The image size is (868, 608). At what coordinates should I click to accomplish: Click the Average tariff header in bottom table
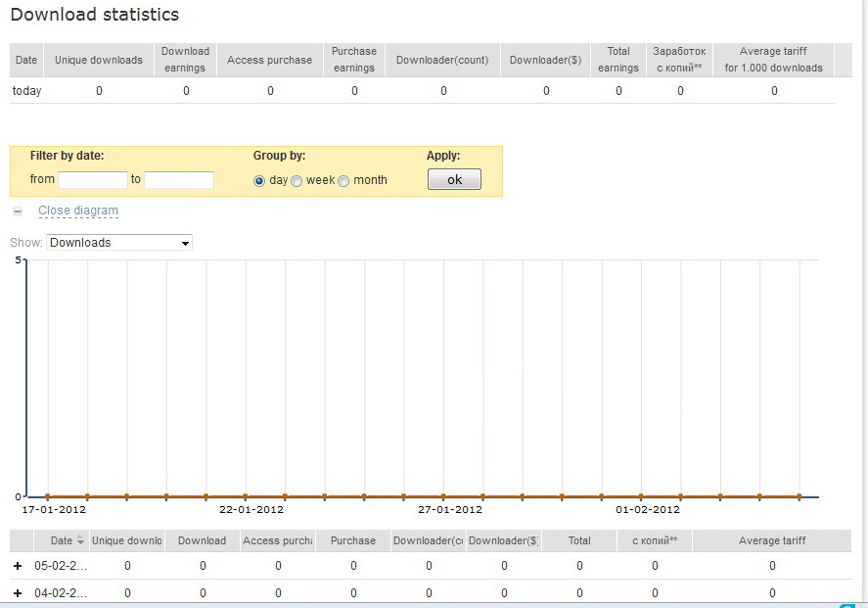pyautogui.click(x=772, y=540)
